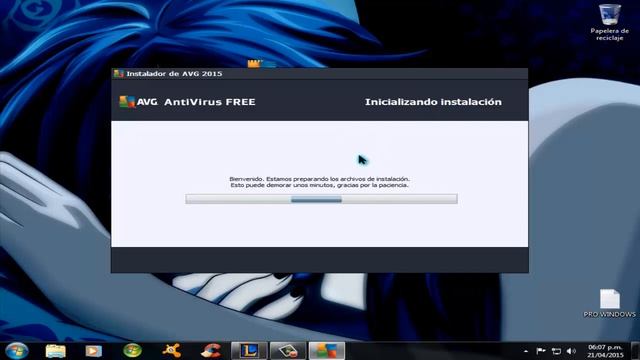
Task: Click the 'Esto puede demorar unos minutos' line
Action: point(319,185)
